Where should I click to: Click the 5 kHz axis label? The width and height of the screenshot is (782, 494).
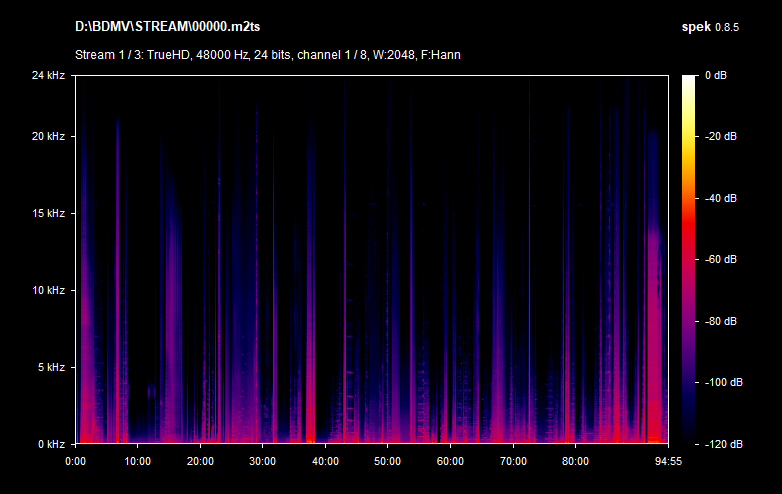click(x=51, y=367)
